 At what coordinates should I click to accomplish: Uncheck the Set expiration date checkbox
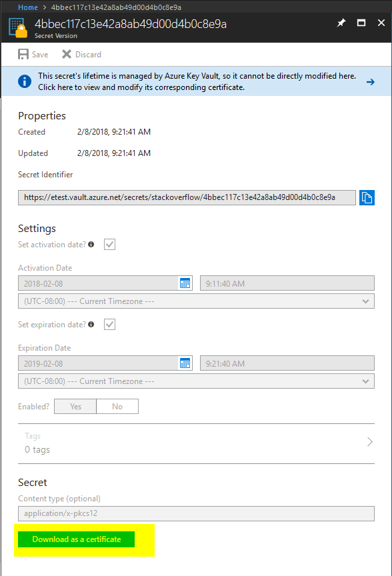click(x=109, y=325)
